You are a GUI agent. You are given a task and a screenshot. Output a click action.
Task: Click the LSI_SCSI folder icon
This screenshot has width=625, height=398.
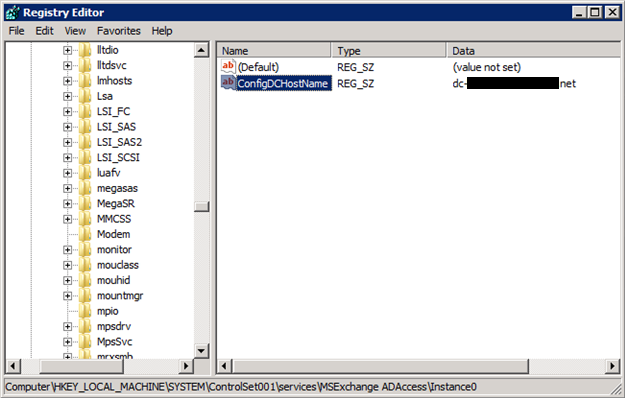click(x=85, y=157)
